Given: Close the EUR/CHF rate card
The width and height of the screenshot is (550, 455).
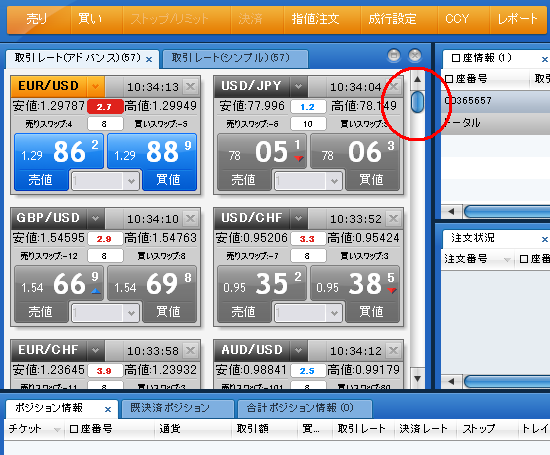Looking at the screenshot, I should 190,350.
